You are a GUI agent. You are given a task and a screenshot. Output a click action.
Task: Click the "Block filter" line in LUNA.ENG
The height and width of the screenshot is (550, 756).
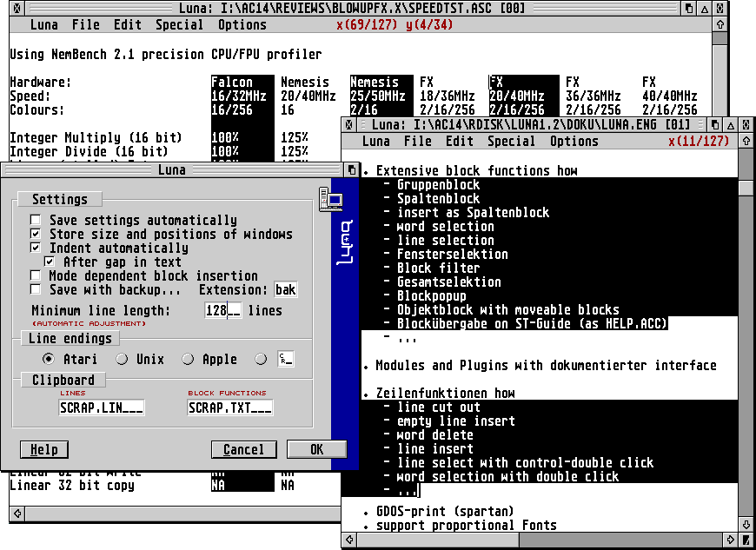[438, 268]
